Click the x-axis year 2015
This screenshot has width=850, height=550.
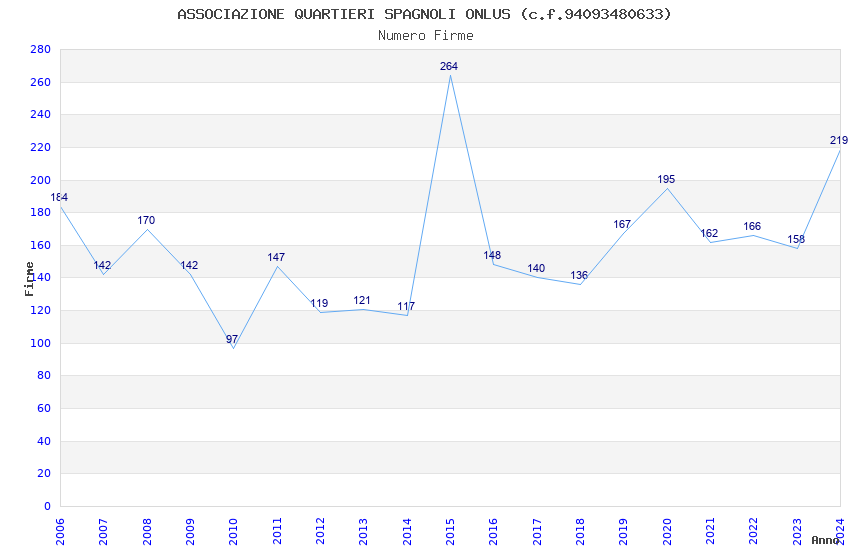point(450,532)
